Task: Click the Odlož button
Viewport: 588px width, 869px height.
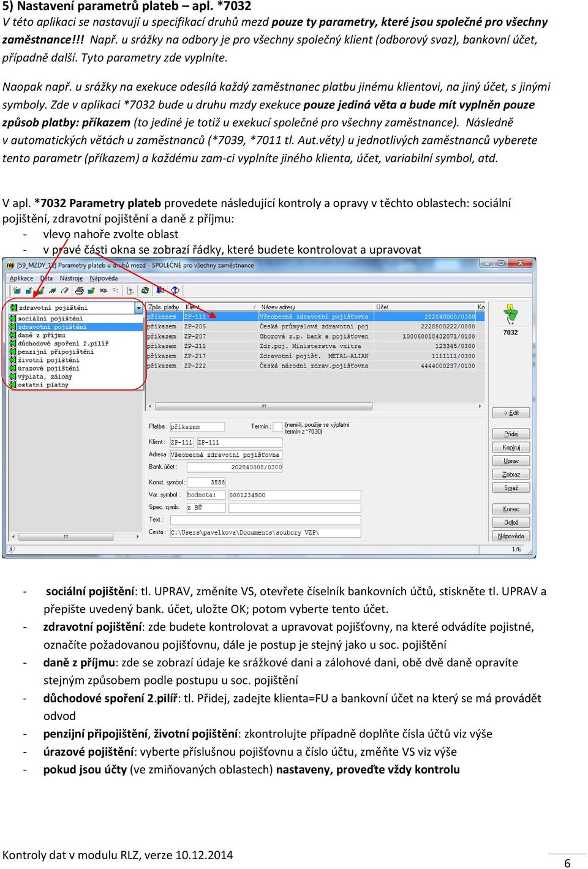Action: tap(511, 522)
